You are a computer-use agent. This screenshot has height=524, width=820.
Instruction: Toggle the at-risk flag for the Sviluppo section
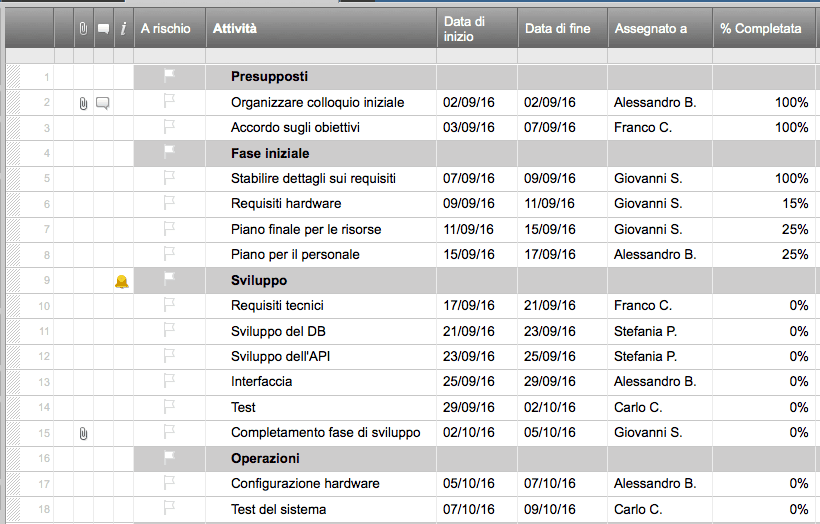(x=169, y=279)
